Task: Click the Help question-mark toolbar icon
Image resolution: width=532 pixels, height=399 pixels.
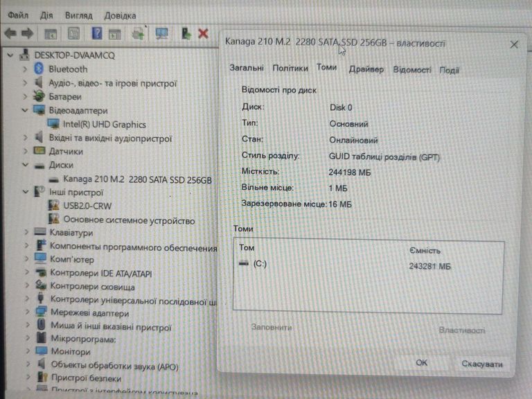Action: coord(97,33)
